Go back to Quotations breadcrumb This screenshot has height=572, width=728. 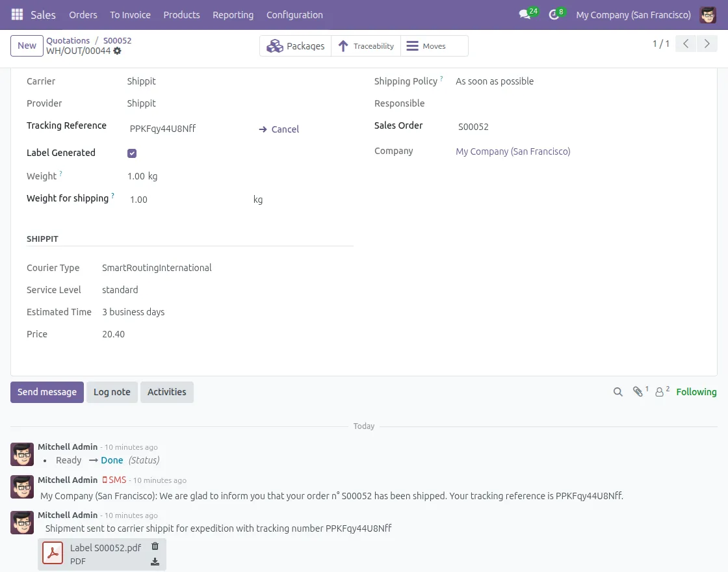click(x=68, y=40)
